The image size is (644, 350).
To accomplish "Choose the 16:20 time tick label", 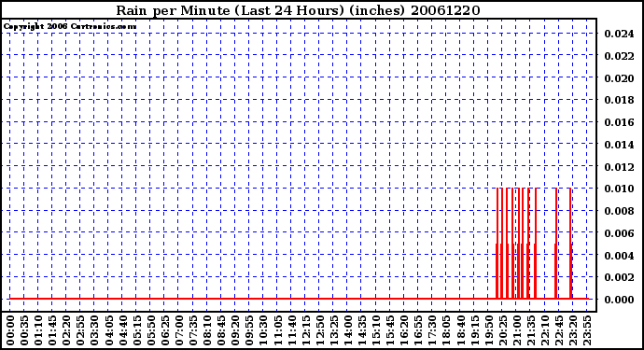I will pyautogui.click(x=404, y=330).
